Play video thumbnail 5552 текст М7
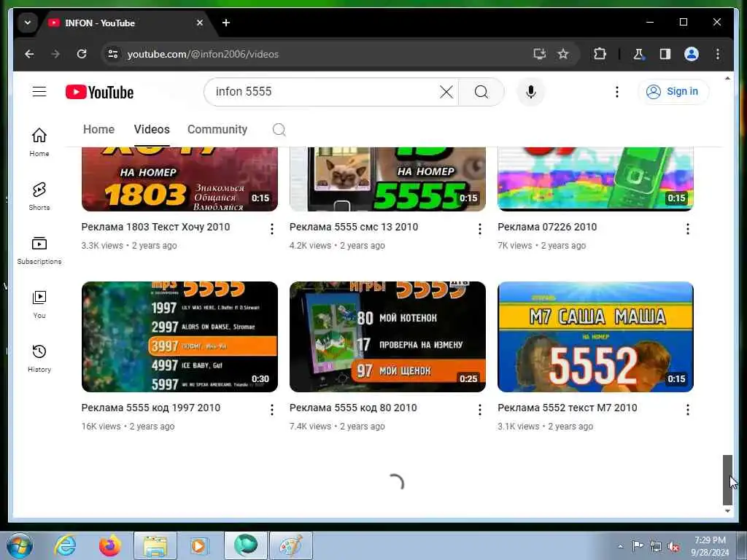This screenshot has height=560, width=747. pyautogui.click(x=595, y=337)
